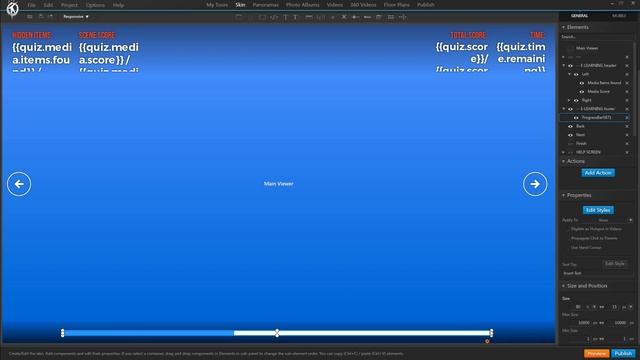Click the 3DVista logo icon
The width and height of the screenshot is (640, 360).
tap(12, 9)
